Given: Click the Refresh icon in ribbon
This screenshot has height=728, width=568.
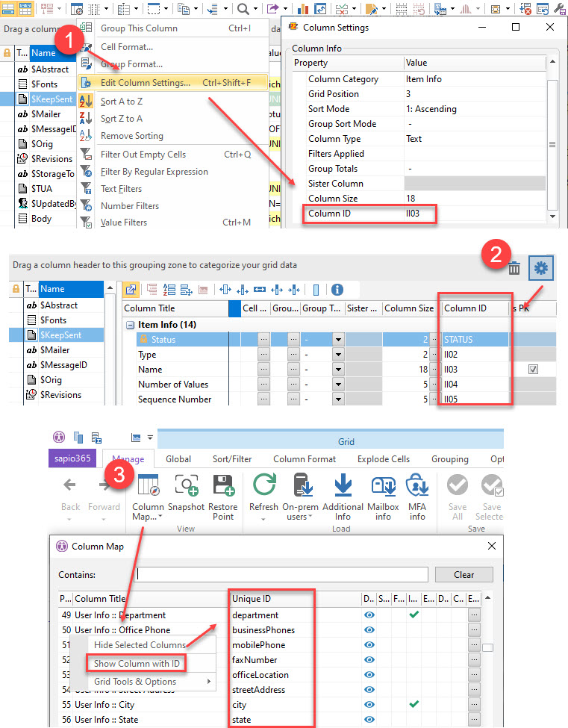Looking at the screenshot, I should (264, 488).
